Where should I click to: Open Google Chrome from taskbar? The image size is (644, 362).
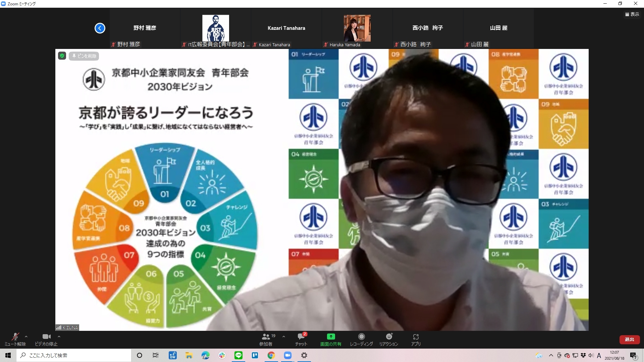271,355
